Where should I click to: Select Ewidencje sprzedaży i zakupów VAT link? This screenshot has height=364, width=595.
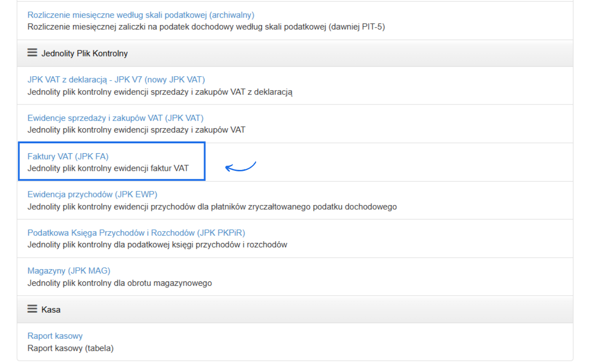pos(115,118)
